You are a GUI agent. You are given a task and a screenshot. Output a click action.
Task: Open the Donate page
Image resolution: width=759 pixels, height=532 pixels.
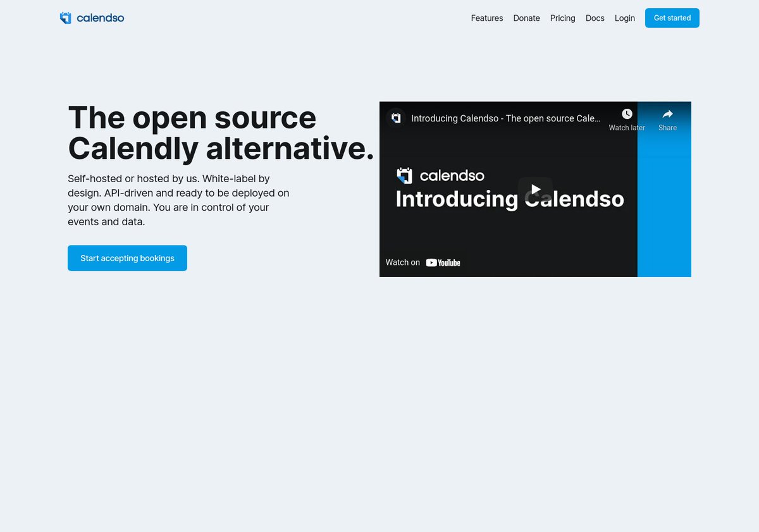pyautogui.click(x=526, y=18)
